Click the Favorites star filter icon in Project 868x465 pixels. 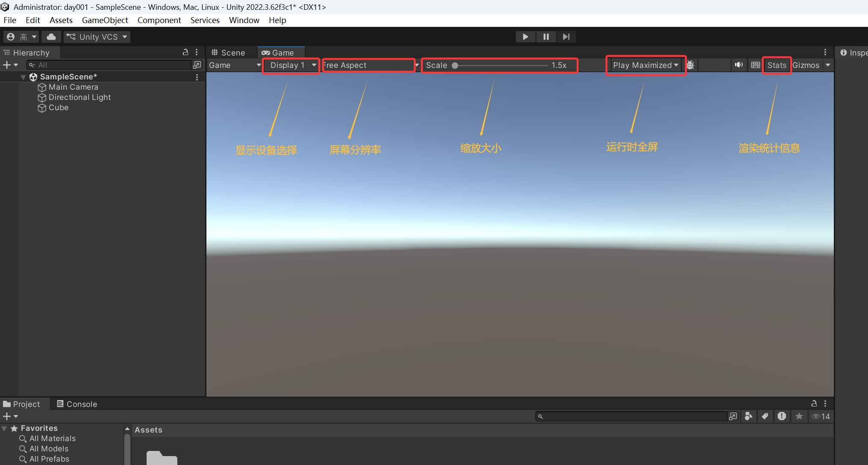point(799,416)
